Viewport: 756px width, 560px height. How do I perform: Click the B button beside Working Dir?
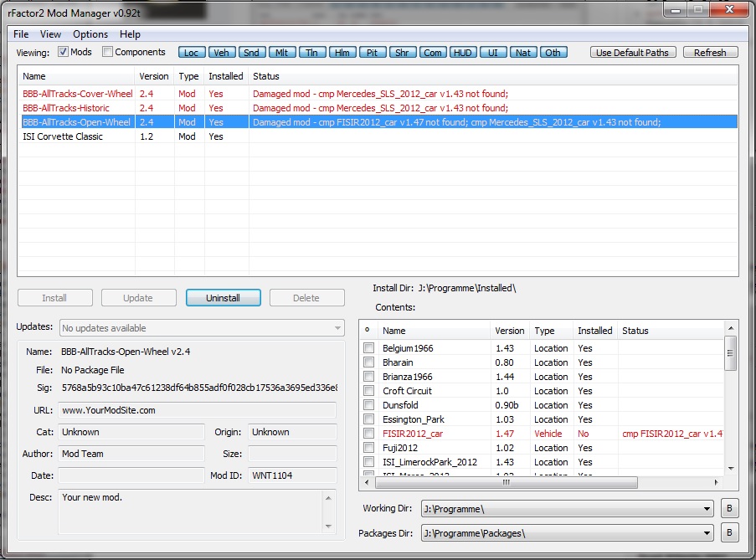coord(728,509)
